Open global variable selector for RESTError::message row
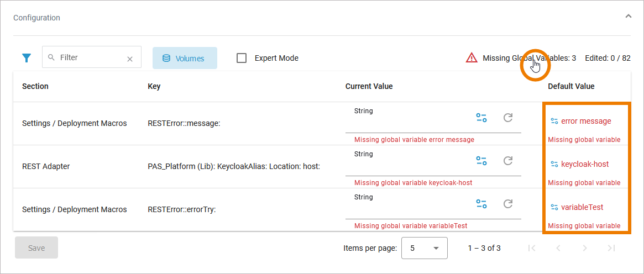644x274 pixels. pos(481,118)
